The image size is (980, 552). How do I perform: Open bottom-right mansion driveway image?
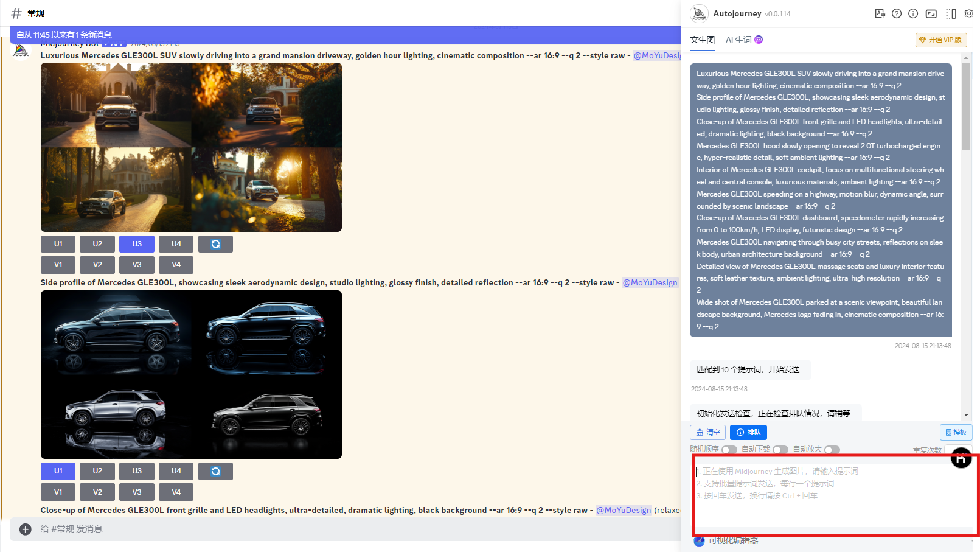(266, 190)
